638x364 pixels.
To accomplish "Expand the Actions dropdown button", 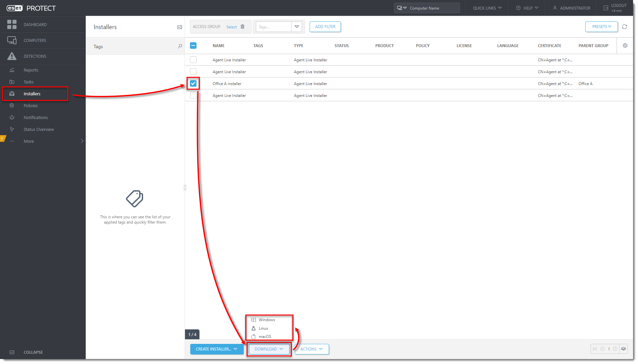I will coord(311,349).
